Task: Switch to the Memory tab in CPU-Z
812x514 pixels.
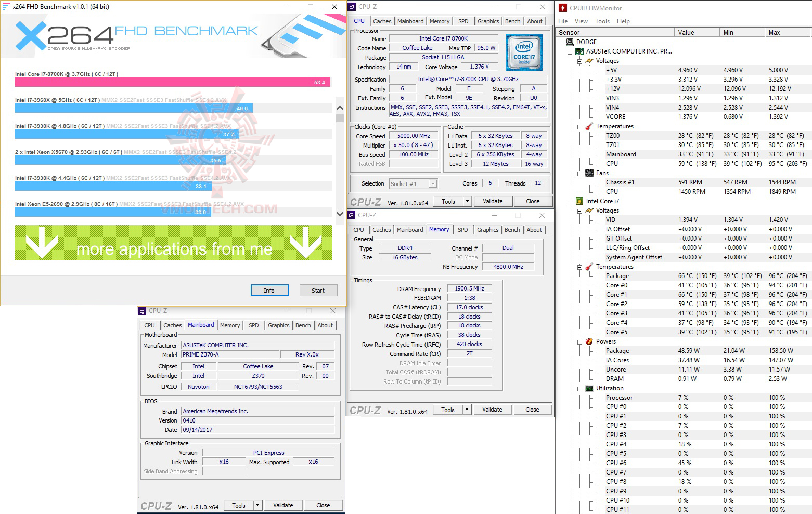Action: [440, 21]
